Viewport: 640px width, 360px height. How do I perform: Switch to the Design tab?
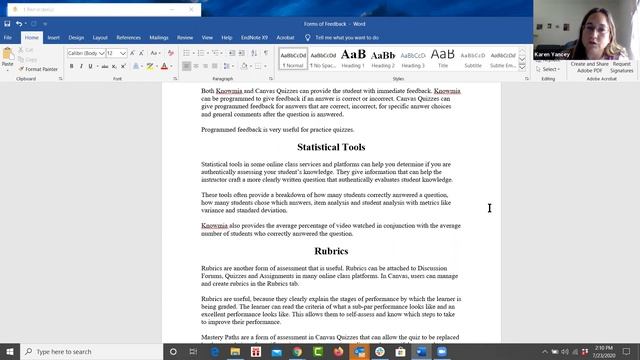click(x=76, y=38)
